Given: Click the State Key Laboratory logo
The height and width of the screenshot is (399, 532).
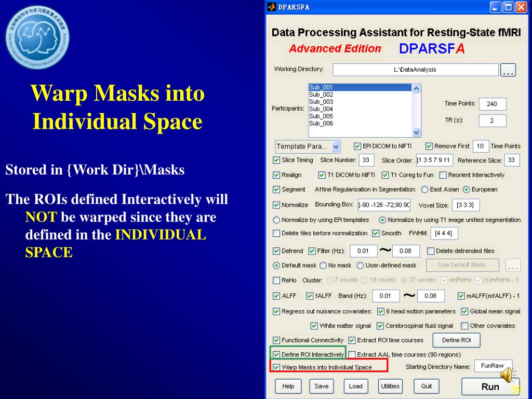Looking at the screenshot, I should pyautogui.click(x=37, y=37).
